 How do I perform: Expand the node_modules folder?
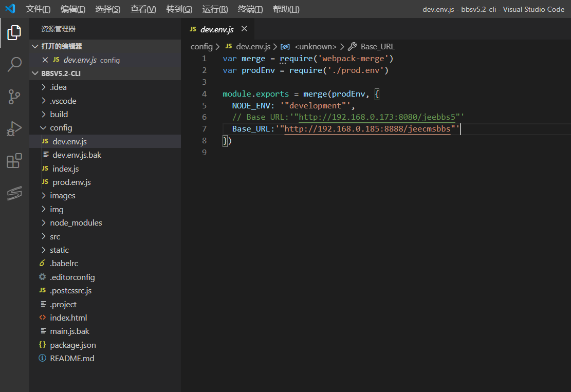point(76,222)
